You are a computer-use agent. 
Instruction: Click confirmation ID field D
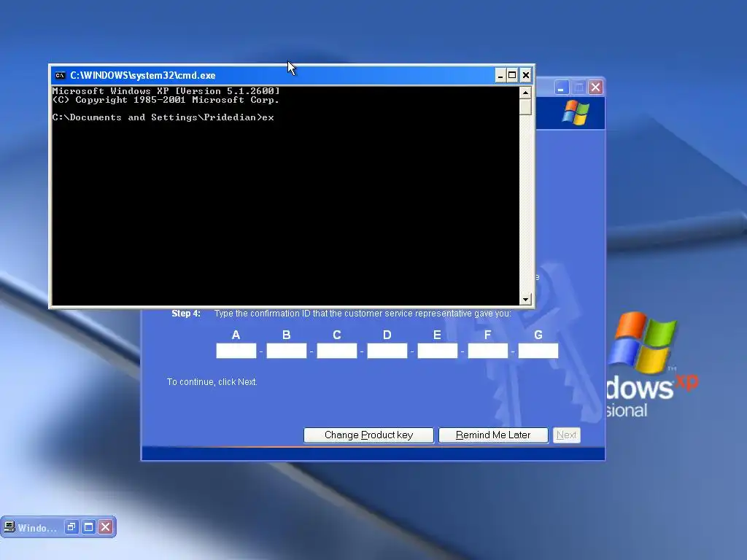[387, 351]
